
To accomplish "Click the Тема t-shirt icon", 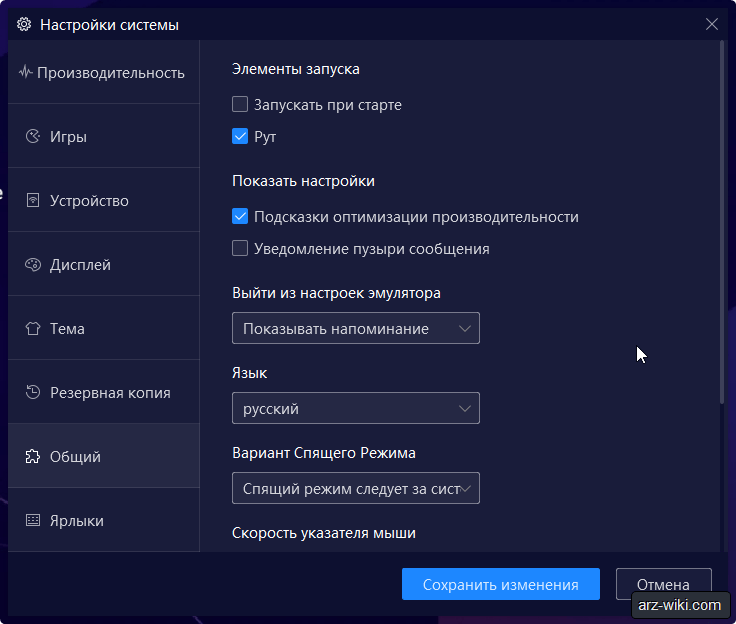I will pos(33,328).
